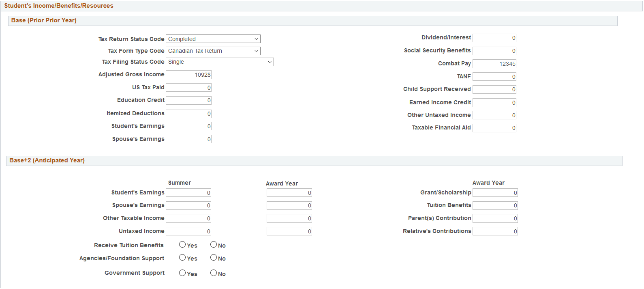This screenshot has height=289, width=644.
Task: Click the Itemized Deductions field
Action: 189,114
